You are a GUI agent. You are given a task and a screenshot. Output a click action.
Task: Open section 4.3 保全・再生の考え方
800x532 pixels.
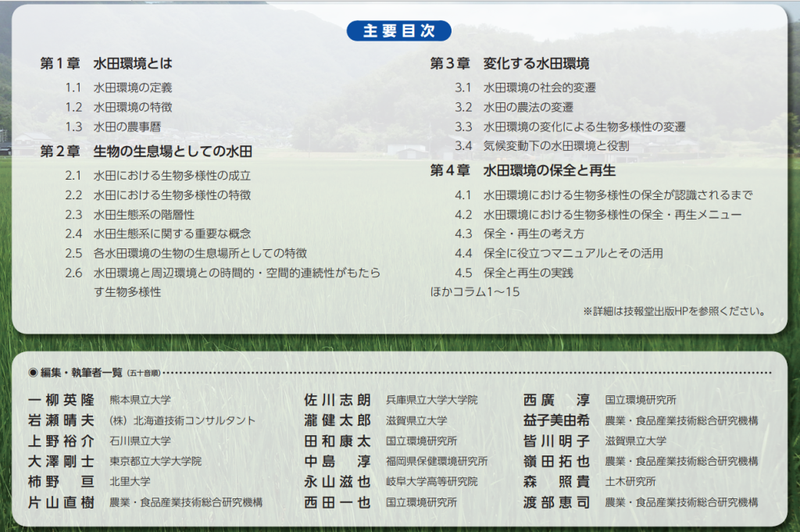534,234
